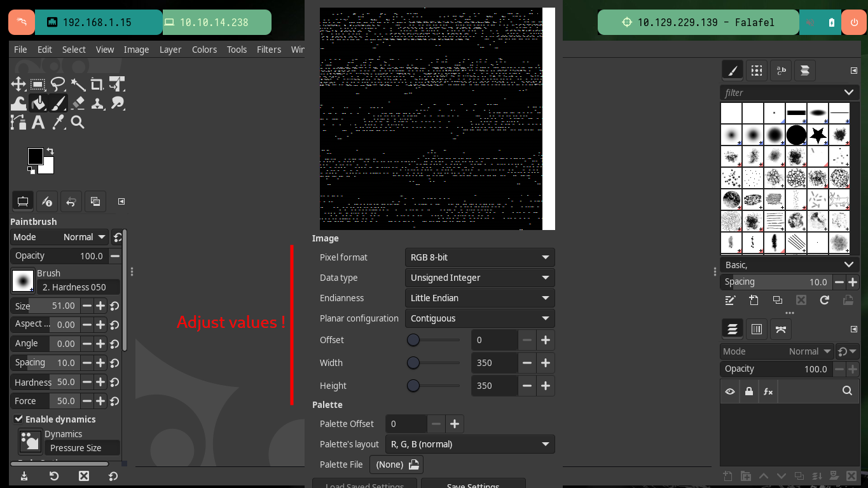This screenshot has height=488, width=868.
Task: Select the Eraser tool
Action: pyautogui.click(x=78, y=103)
